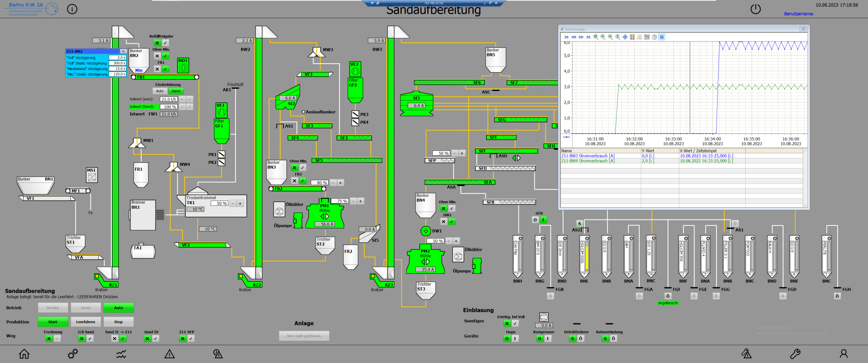This screenshot has height=363, width=868.
Task: Jump to first curve record
Action: 567,37
